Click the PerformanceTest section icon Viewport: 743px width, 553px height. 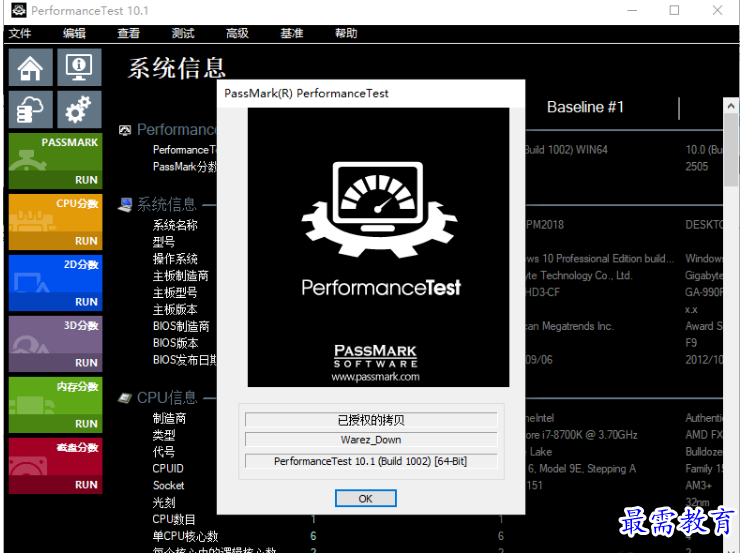pyautogui.click(x=125, y=130)
